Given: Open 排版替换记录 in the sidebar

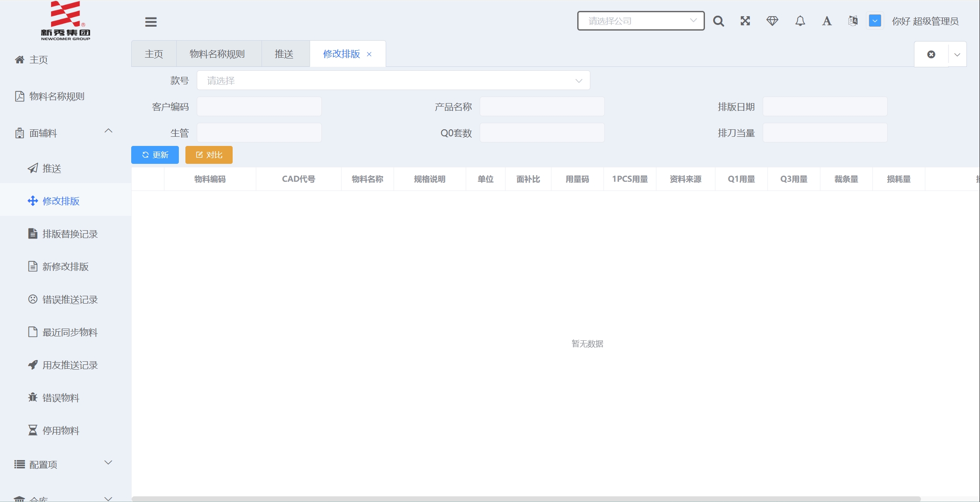Looking at the screenshot, I should coord(70,234).
